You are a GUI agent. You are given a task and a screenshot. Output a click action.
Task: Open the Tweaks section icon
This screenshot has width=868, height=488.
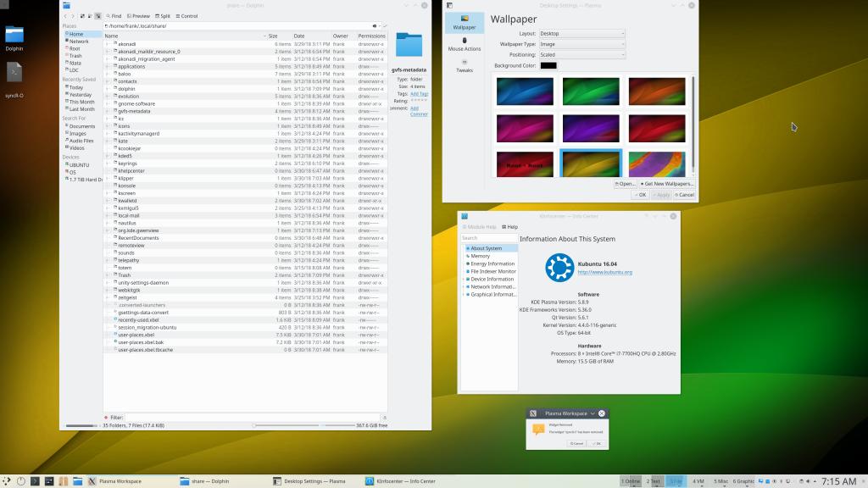pos(464,64)
